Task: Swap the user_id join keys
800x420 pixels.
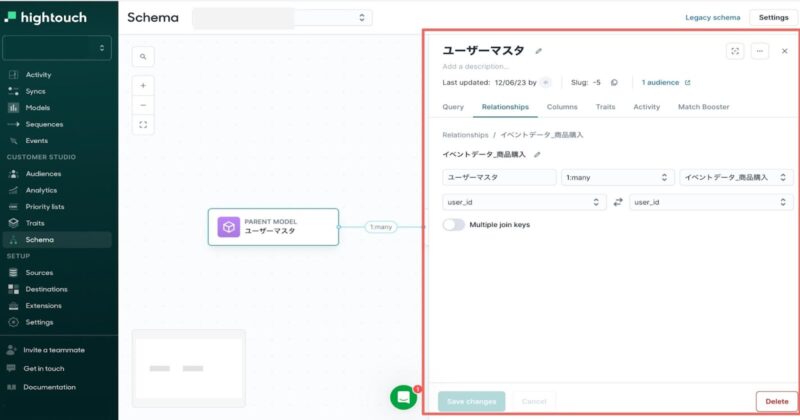Action: coord(618,202)
